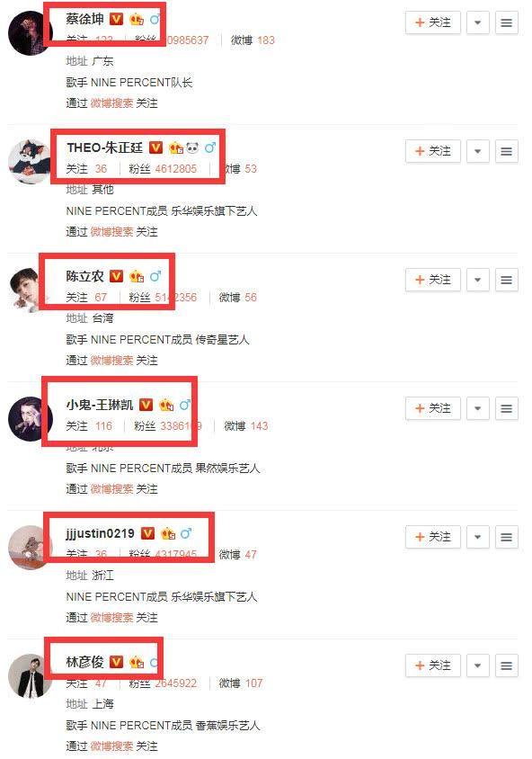Follow THEO-朱正廷 with the +关注 button
The image size is (532, 759).
(433, 151)
